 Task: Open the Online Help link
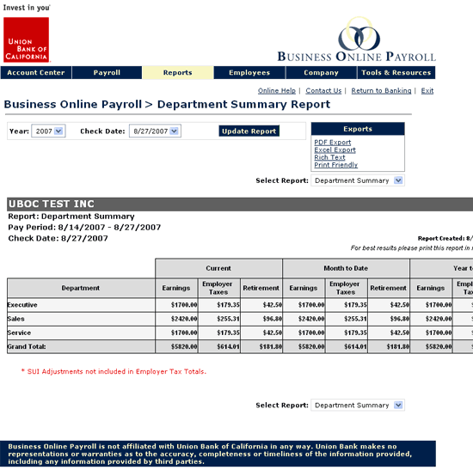coord(277,90)
